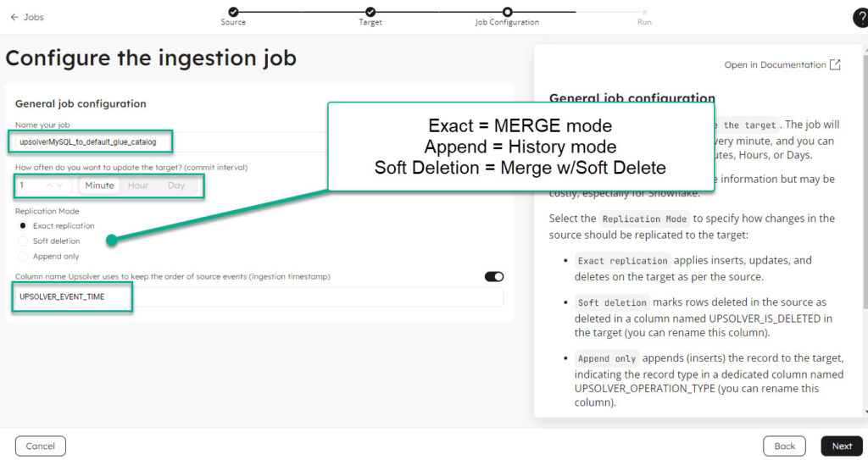Click the Back button
This screenshot has width=868, height=460.
784,446
